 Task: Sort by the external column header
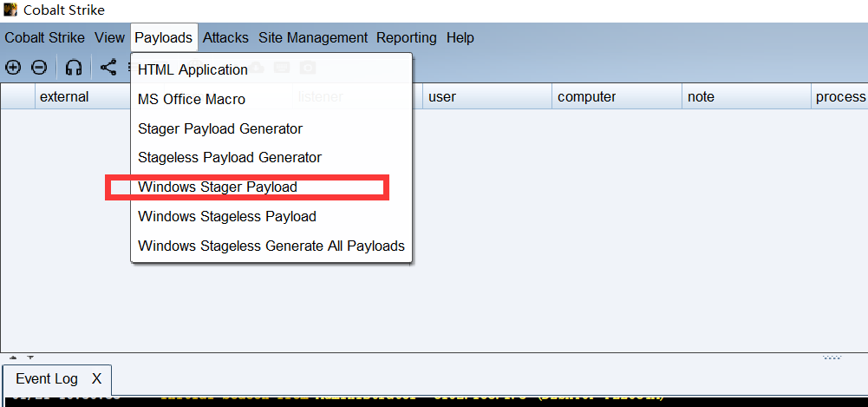coord(83,97)
